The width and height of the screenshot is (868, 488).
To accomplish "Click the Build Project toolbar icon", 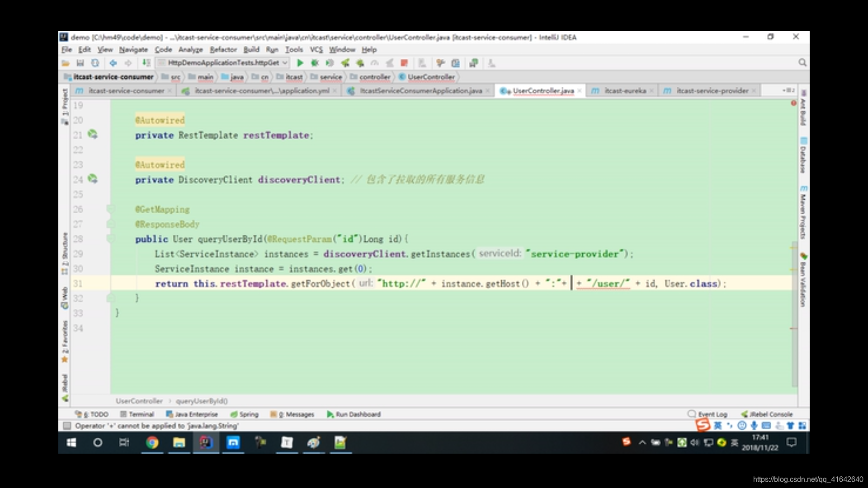I will 146,63.
